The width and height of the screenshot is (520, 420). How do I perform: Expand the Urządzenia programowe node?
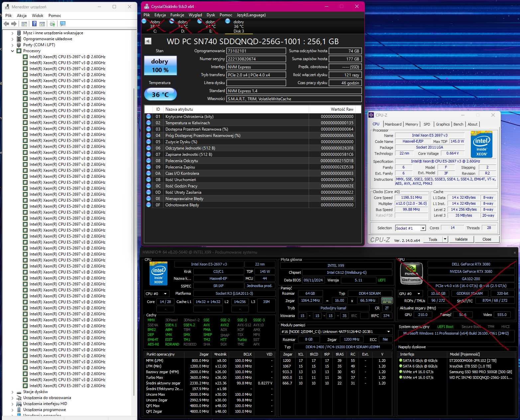(13, 410)
